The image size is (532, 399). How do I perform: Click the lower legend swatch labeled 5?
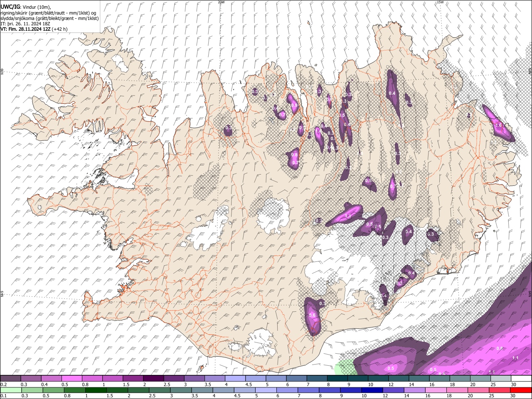(266, 390)
